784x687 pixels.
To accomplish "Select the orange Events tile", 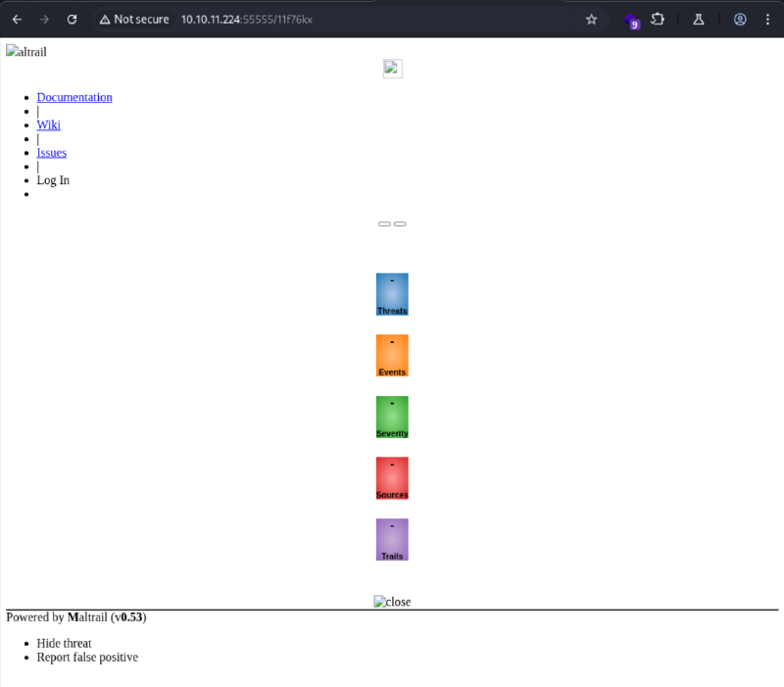I will pyautogui.click(x=392, y=355).
